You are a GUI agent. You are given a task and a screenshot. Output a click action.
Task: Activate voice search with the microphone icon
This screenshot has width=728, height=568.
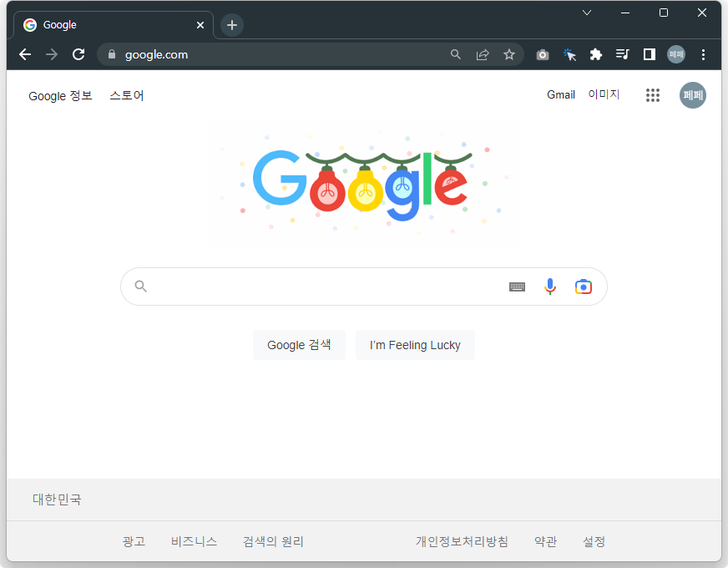(549, 286)
